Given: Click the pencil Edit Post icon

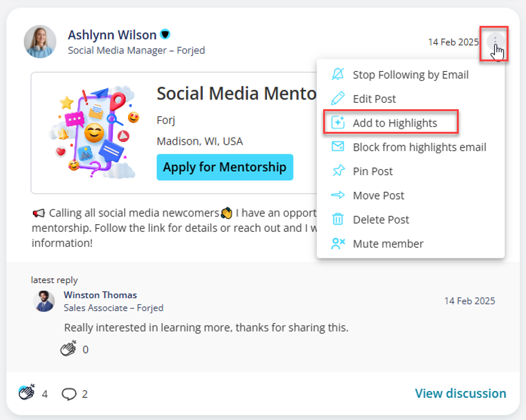Looking at the screenshot, I should (x=338, y=98).
